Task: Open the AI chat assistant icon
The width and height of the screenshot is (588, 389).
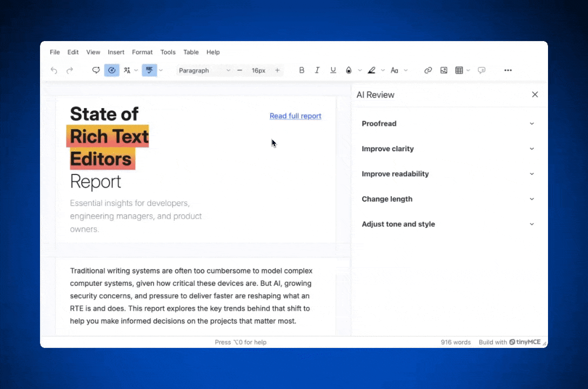Action: coord(96,70)
